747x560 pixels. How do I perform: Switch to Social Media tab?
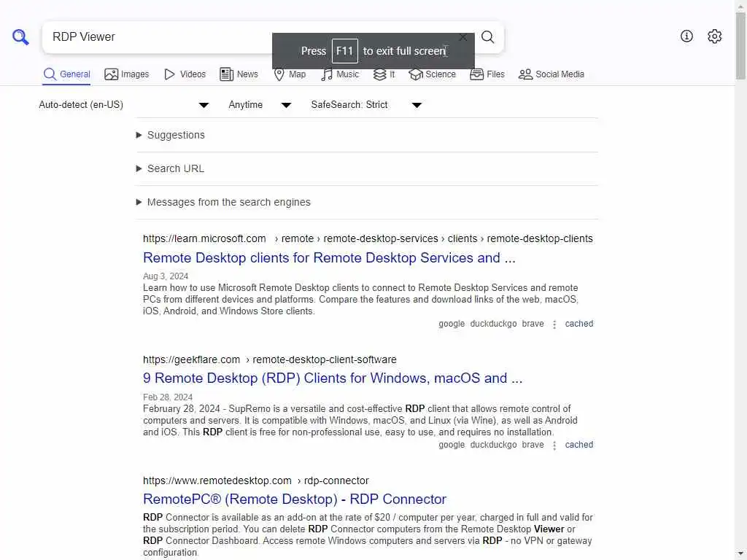coord(551,74)
